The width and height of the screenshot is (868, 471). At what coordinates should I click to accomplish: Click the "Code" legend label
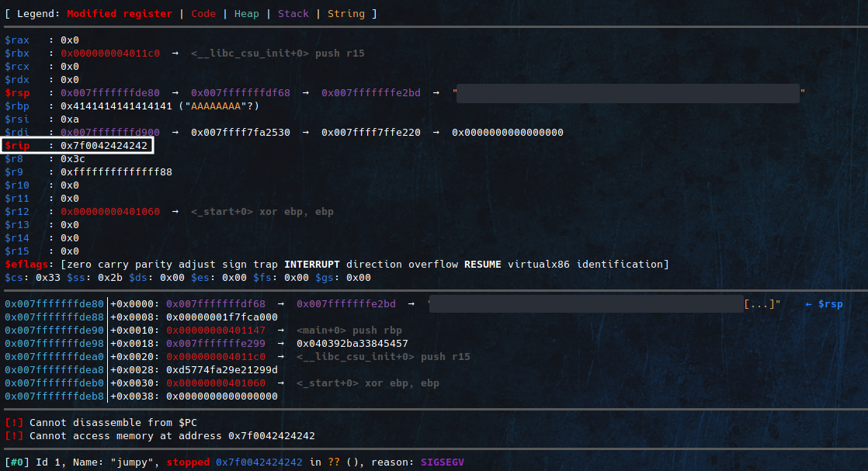[x=203, y=13]
